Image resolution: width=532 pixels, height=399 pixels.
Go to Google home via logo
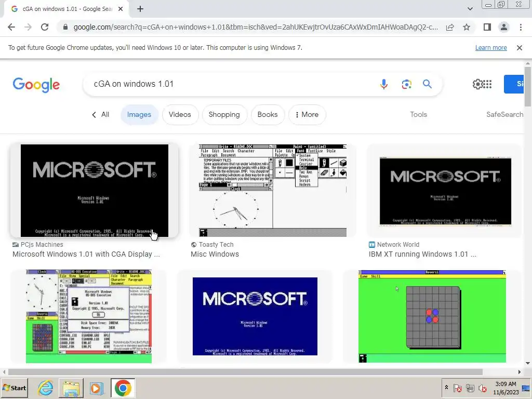tap(36, 85)
